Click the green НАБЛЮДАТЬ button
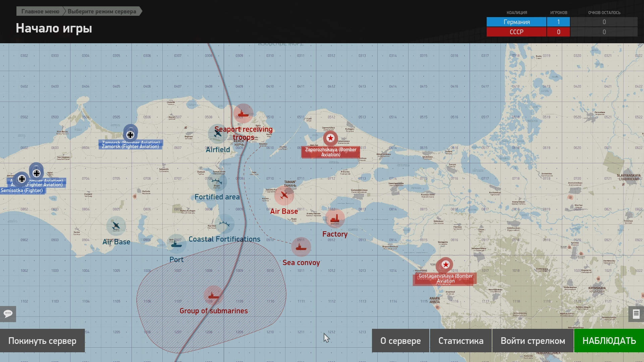 pos(609,341)
